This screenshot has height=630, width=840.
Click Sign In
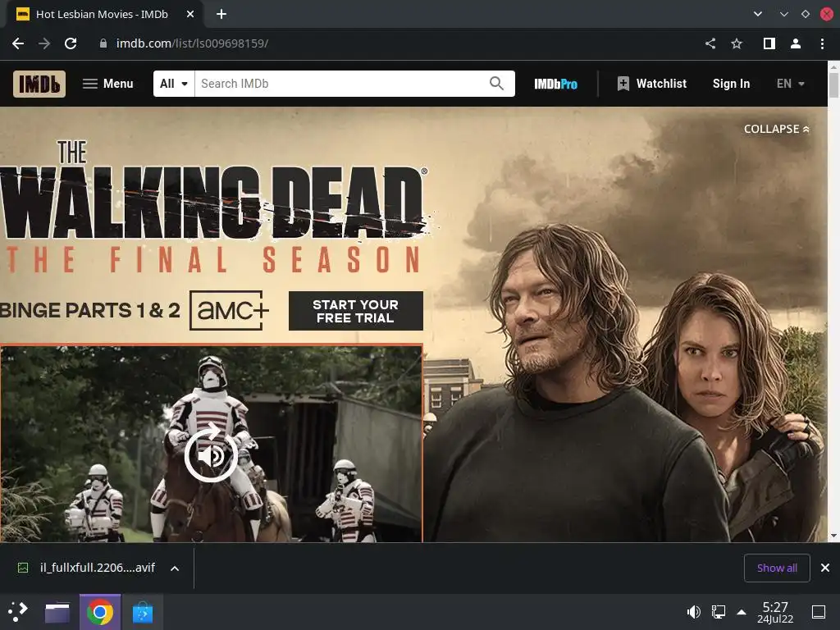click(x=731, y=84)
